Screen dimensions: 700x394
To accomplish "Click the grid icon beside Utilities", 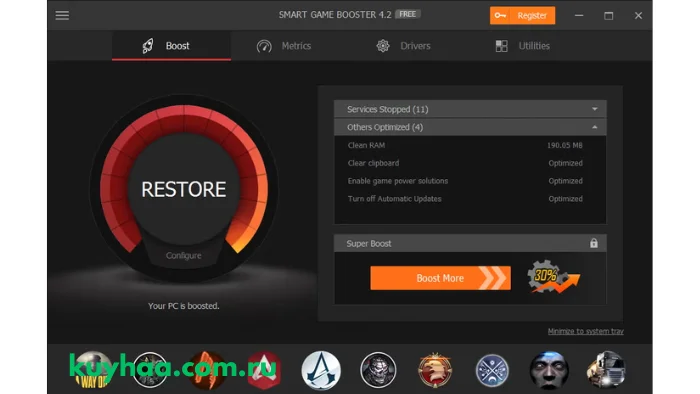I will (501, 46).
